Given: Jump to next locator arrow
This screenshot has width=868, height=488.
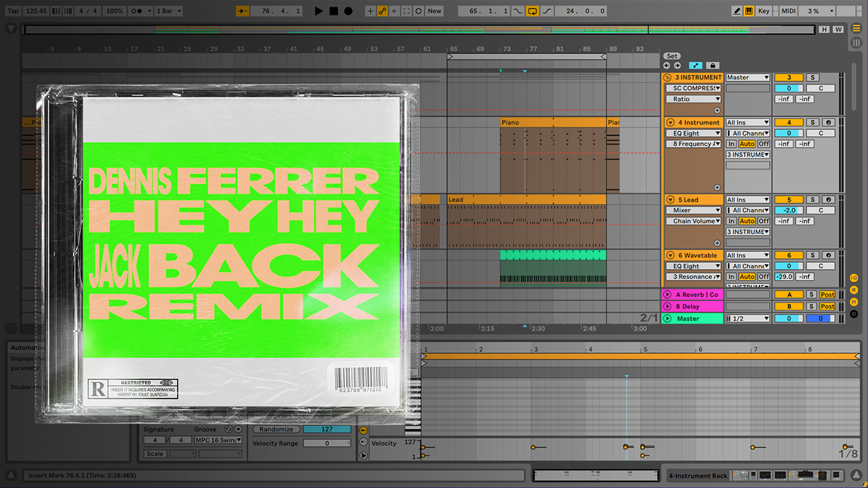Looking at the screenshot, I should coord(676,66).
